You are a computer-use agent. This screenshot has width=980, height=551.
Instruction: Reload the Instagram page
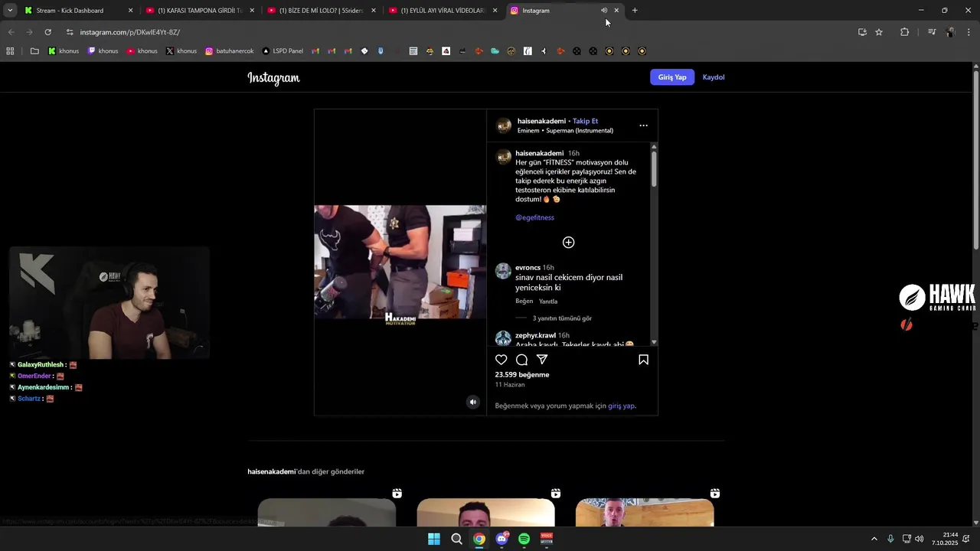pos(47,32)
